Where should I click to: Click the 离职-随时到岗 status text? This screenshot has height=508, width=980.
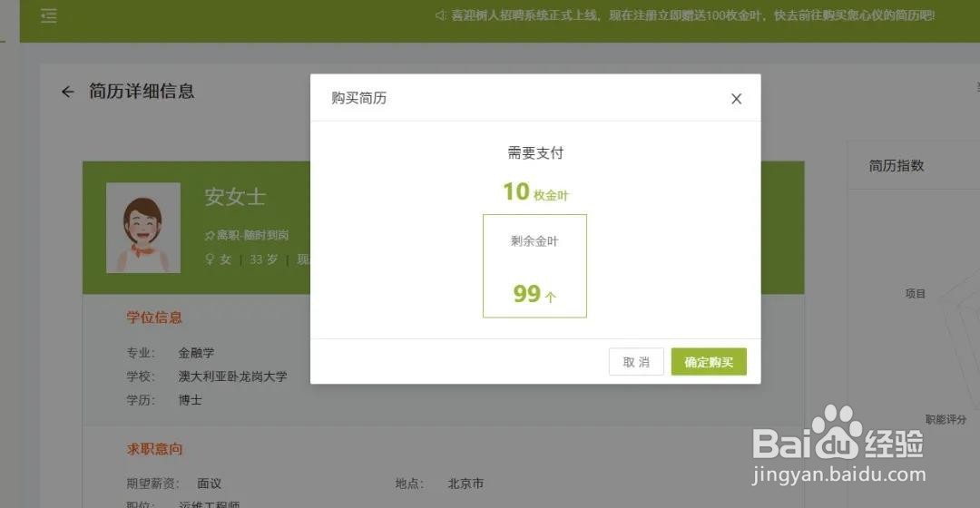(x=252, y=235)
